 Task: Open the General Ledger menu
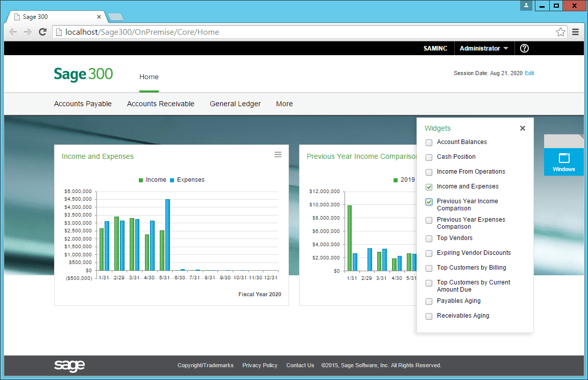click(235, 104)
